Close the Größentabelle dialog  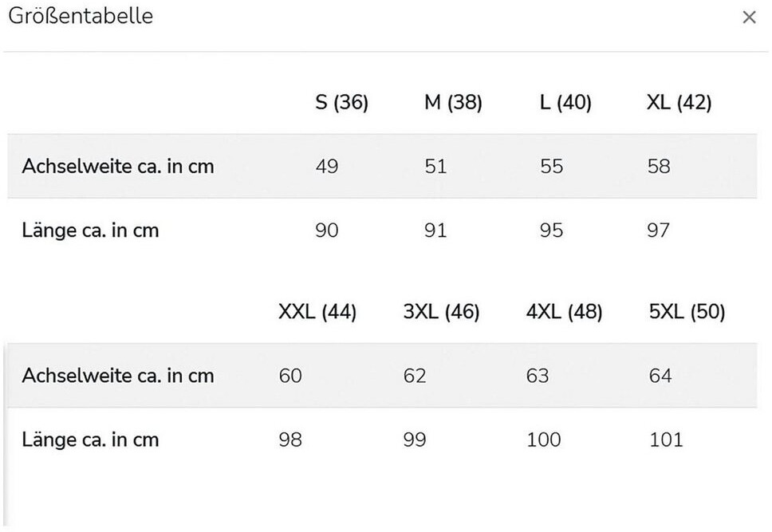[748, 18]
